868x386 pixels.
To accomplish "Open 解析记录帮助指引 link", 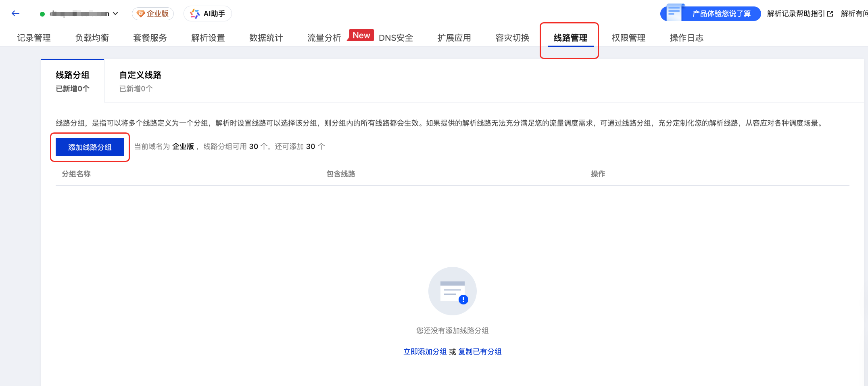I will coord(796,14).
